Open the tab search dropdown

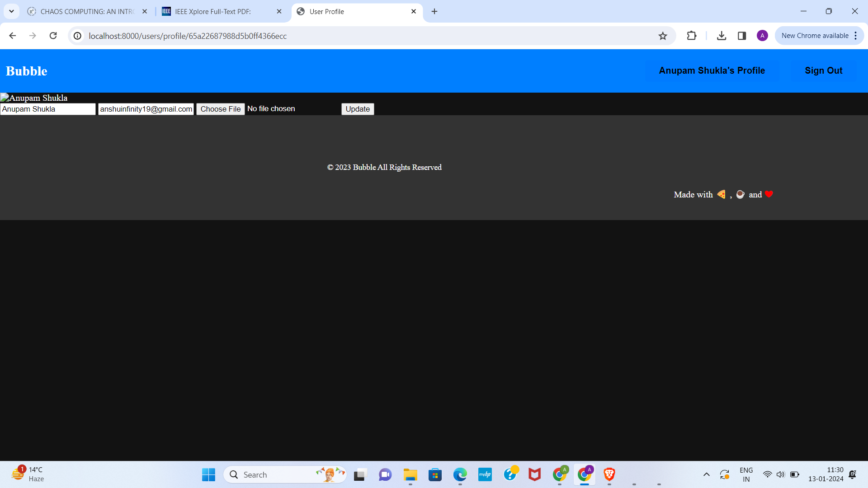point(11,11)
